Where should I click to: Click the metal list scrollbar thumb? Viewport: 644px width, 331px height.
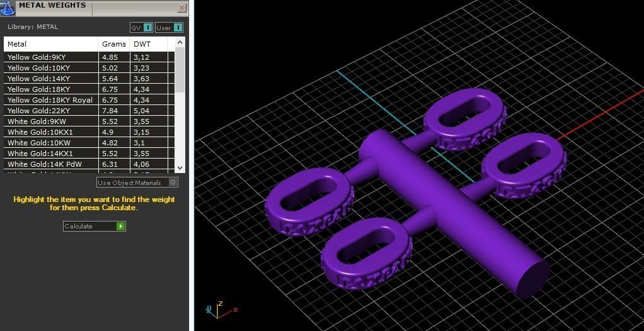coord(180,70)
